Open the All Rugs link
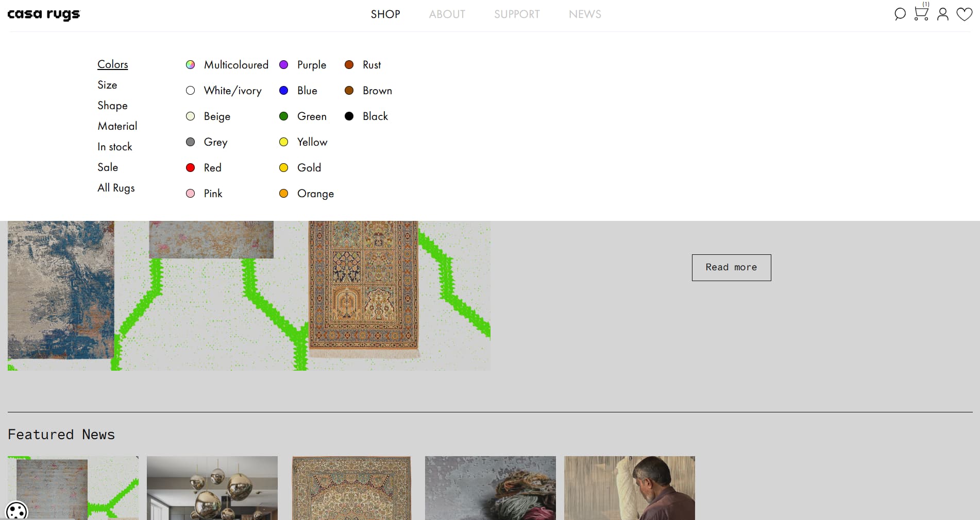 (x=116, y=188)
